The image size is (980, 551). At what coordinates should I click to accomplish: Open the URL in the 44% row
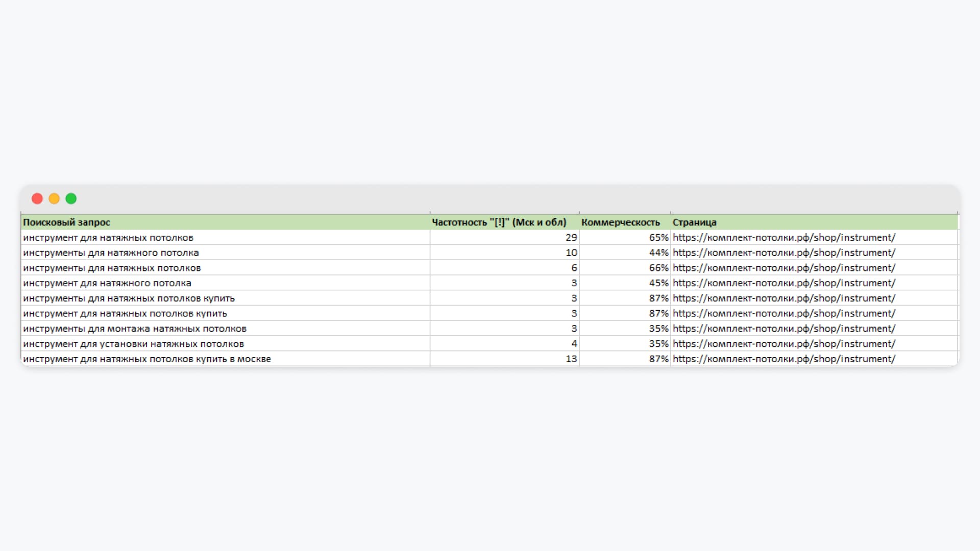(x=784, y=253)
